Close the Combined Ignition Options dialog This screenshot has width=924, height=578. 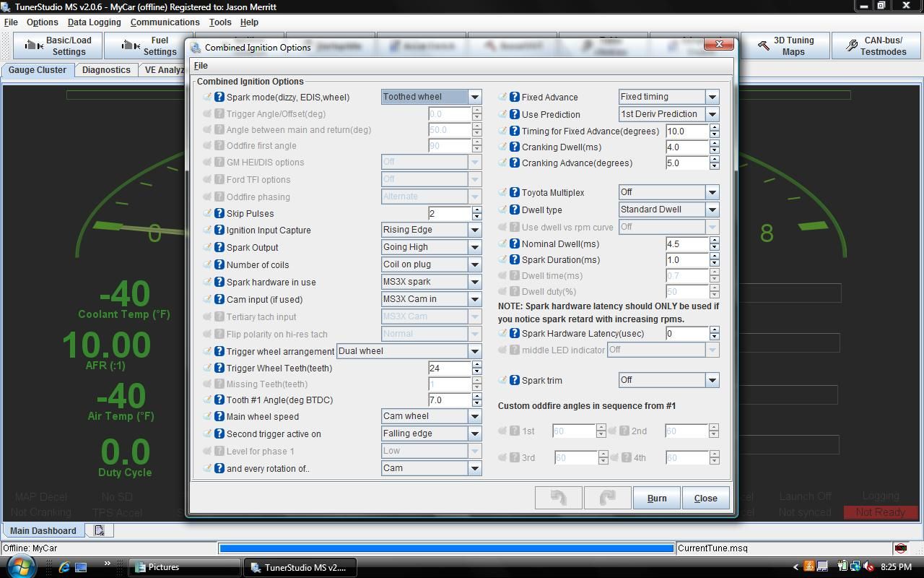[x=705, y=497]
